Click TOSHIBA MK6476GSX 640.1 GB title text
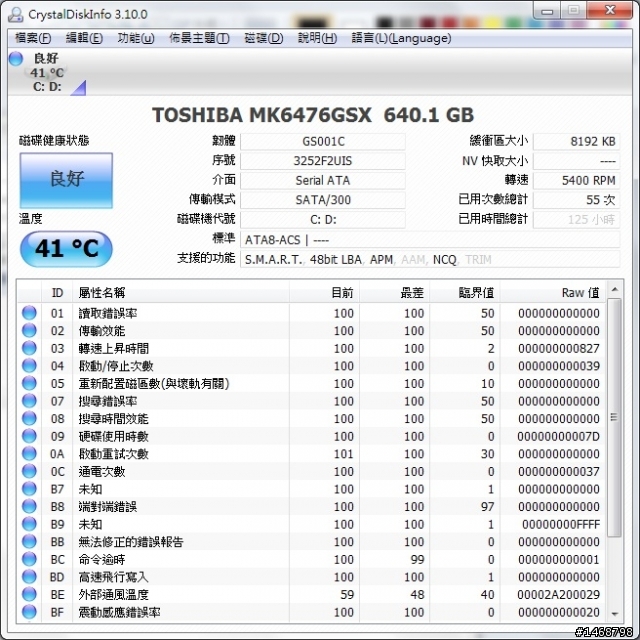The width and height of the screenshot is (640, 640). pyautogui.click(x=313, y=115)
